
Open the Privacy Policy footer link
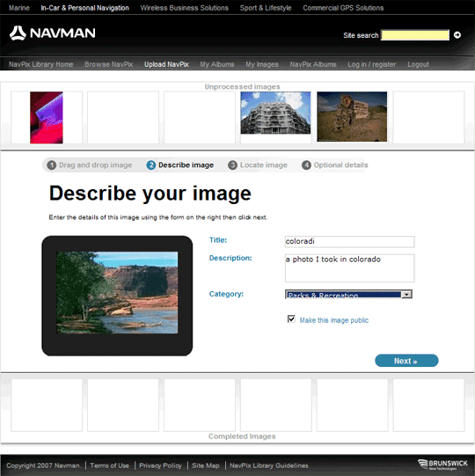(x=160, y=465)
